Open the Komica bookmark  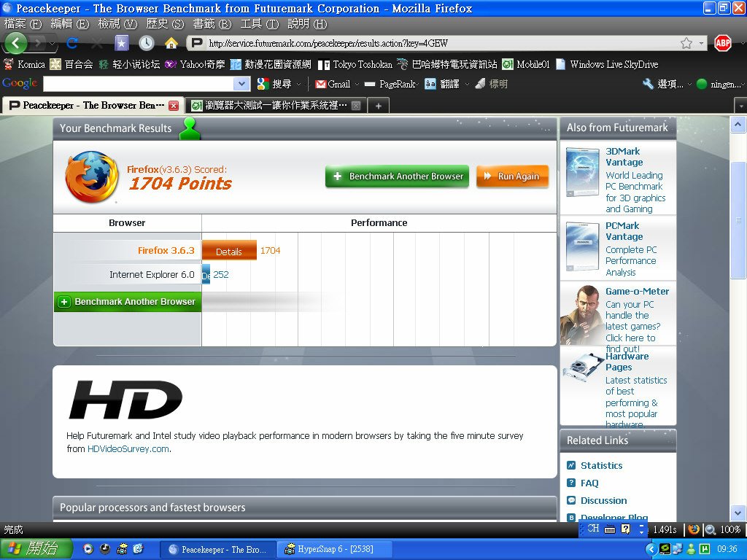pyautogui.click(x=24, y=64)
